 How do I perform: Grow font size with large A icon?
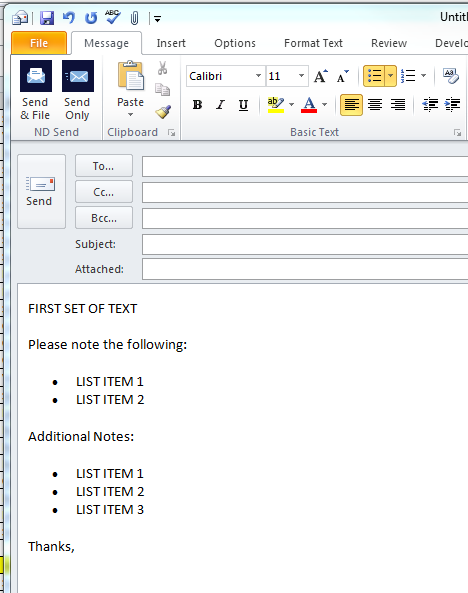(320, 76)
